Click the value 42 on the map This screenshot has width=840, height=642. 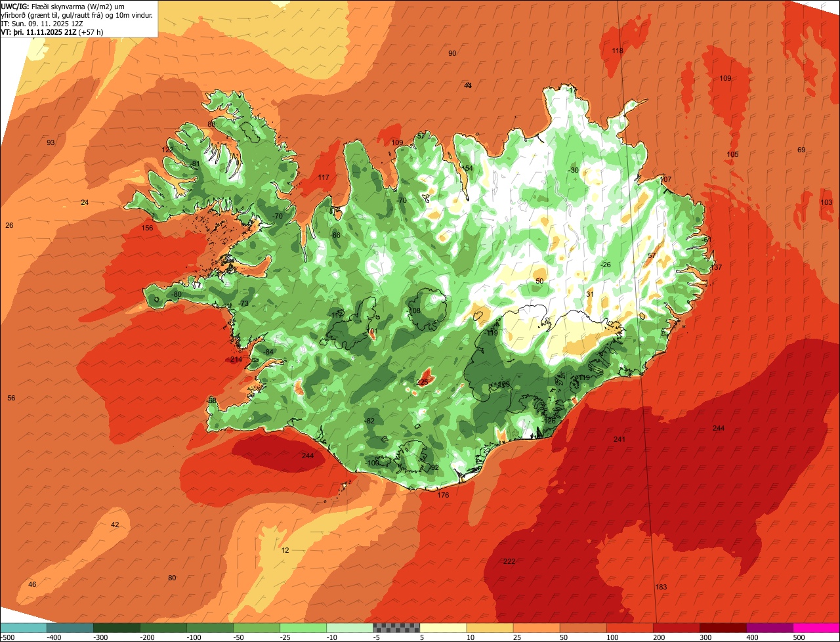point(115,524)
